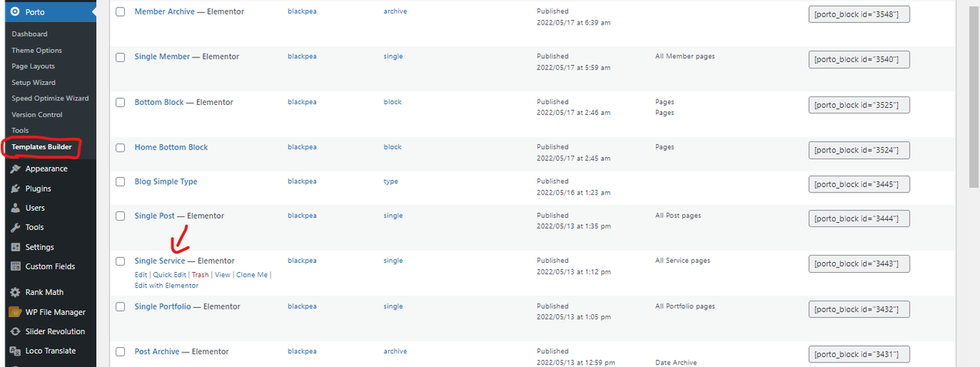Select the Single Service row checkbox
The width and height of the screenshot is (980, 367).
(x=120, y=261)
